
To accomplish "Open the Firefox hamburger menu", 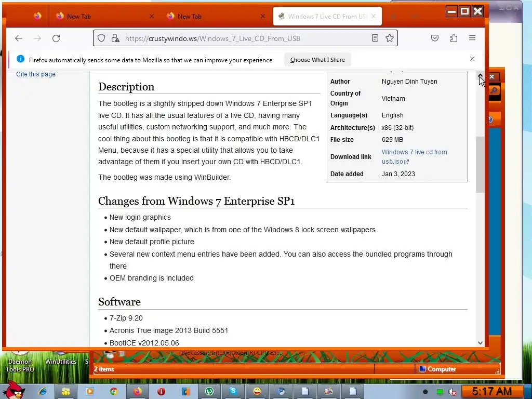I will (x=472, y=38).
